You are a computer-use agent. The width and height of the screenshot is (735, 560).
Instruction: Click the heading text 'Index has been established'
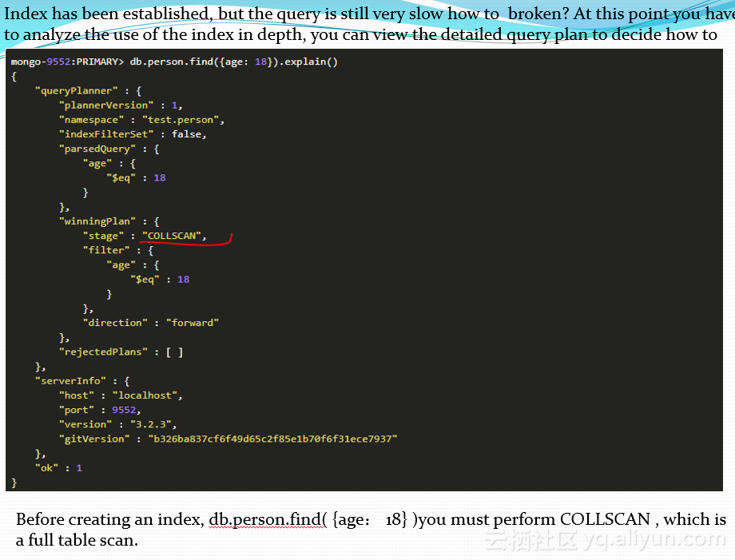pos(106,14)
